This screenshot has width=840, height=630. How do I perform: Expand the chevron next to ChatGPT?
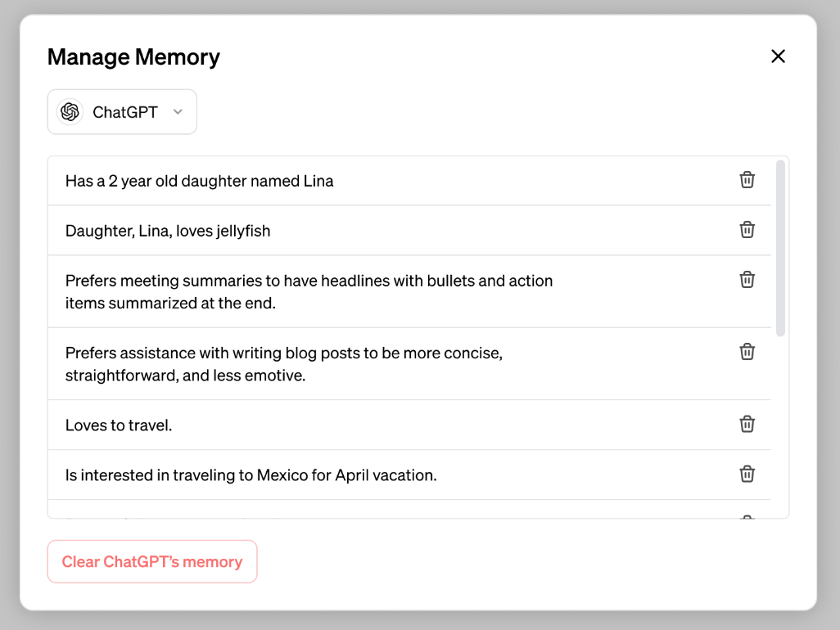pyautogui.click(x=178, y=112)
